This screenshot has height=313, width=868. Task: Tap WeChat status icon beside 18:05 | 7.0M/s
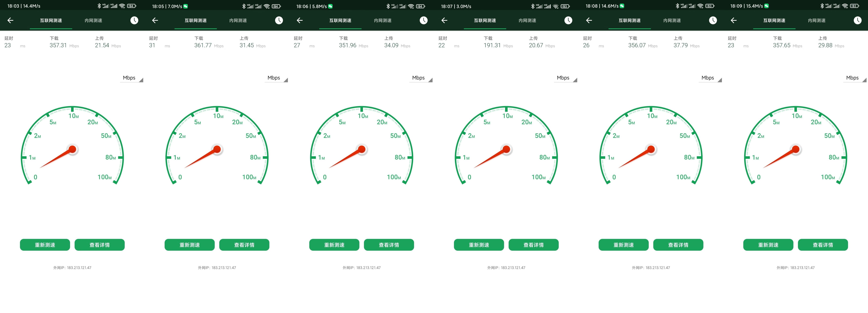[x=186, y=6]
